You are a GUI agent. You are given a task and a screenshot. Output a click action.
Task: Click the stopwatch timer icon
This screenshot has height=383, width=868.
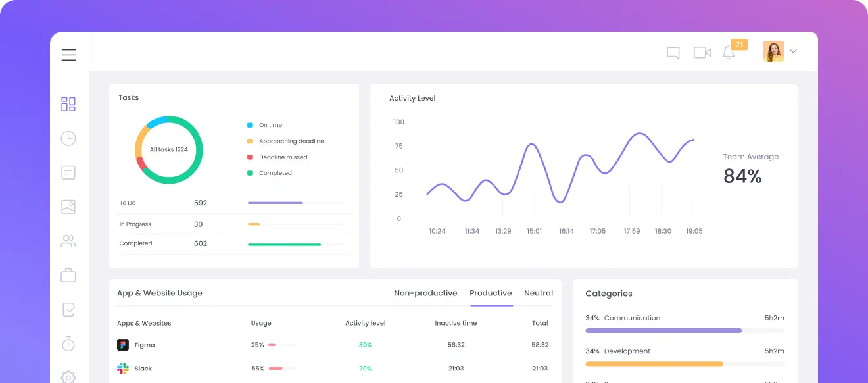point(68,344)
